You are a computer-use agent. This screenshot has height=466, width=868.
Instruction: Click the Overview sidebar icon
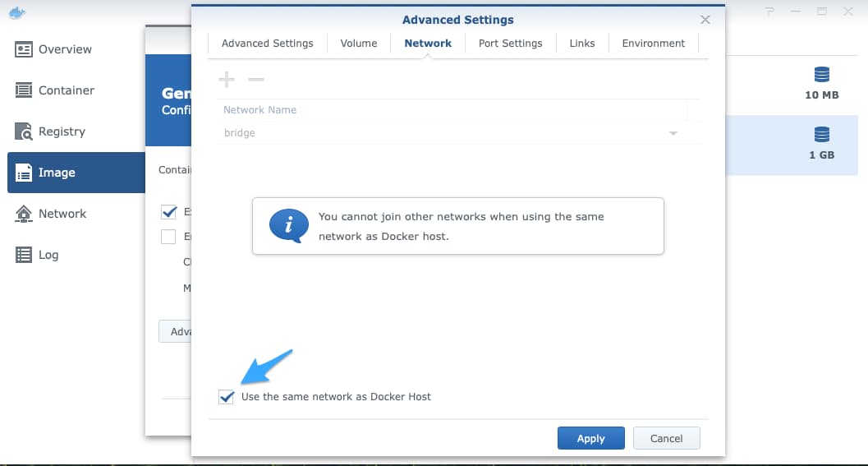(x=24, y=49)
